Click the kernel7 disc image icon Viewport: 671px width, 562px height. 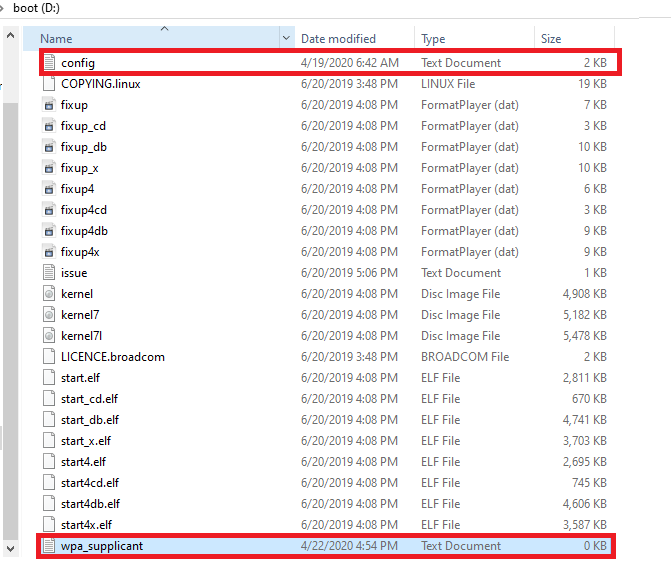point(49,314)
